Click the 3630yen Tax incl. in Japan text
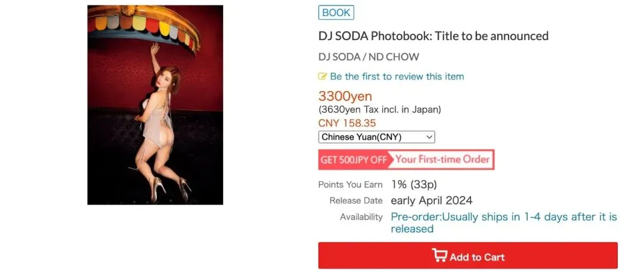This screenshot has height=272, width=644. [x=379, y=110]
